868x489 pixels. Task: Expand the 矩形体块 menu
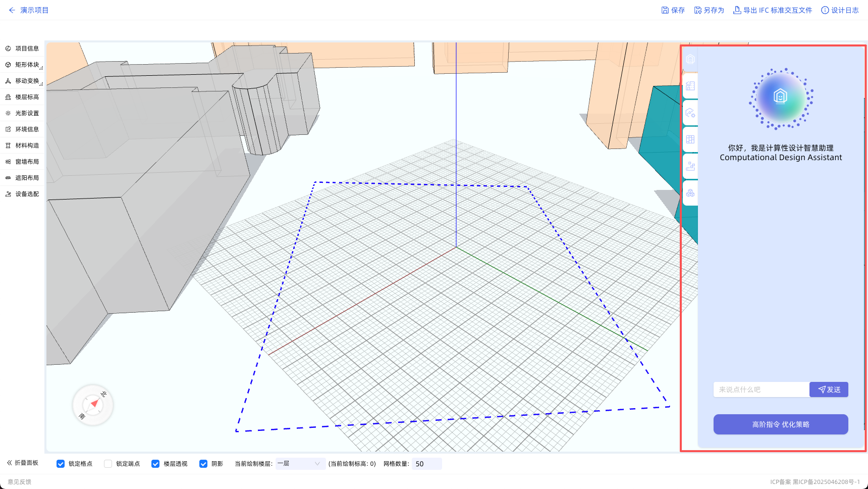(x=23, y=65)
